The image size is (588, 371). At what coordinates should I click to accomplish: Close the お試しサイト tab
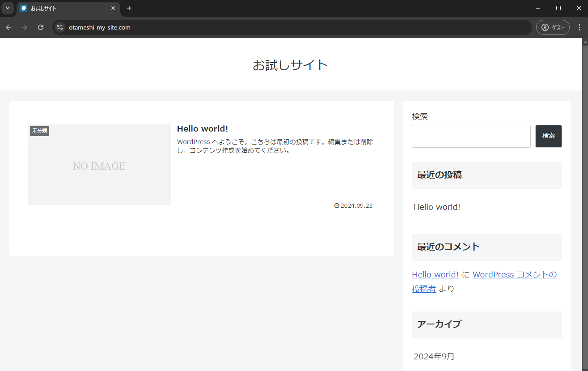(113, 8)
